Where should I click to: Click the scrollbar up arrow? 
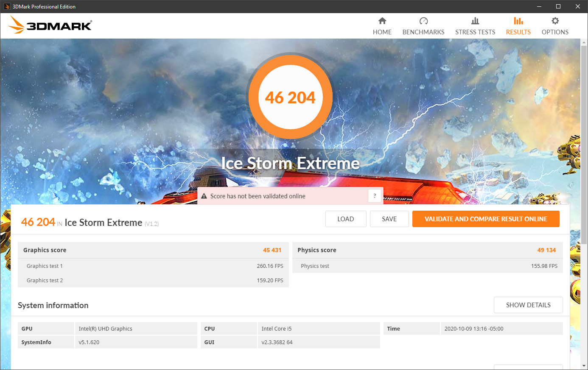[584, 42]
